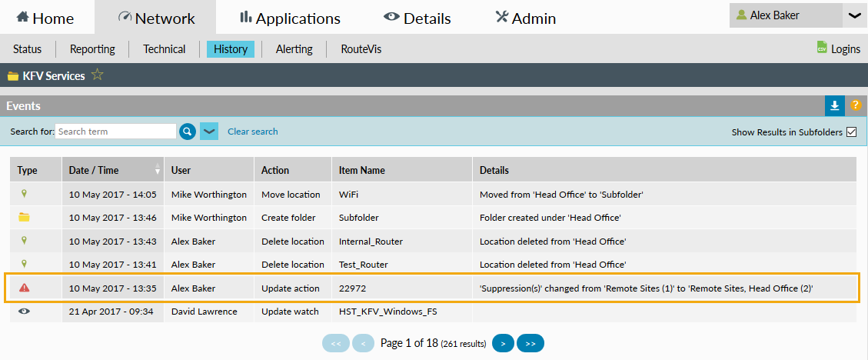Run search with the magnifier icon

tap(188, 132)
